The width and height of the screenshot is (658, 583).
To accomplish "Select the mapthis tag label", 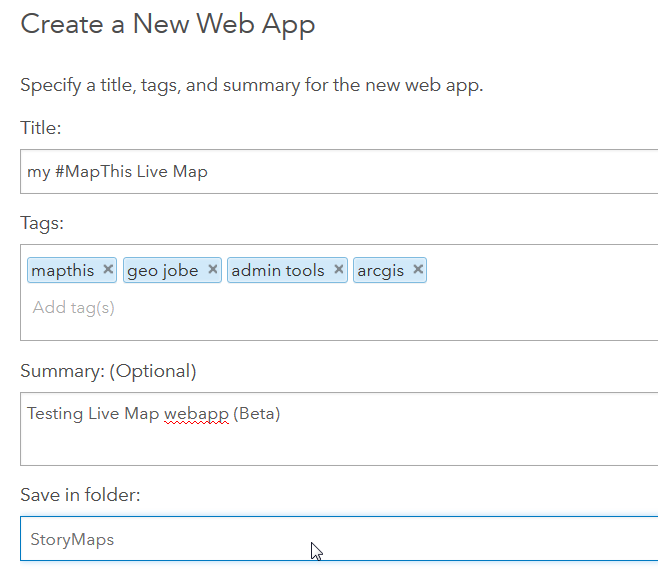I will pyautogui.click(x=62, y=271).
